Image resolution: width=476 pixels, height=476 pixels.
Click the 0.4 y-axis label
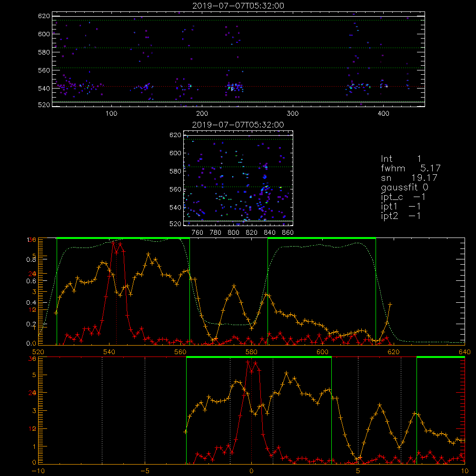pyautogui.click(x=32, y=303)
